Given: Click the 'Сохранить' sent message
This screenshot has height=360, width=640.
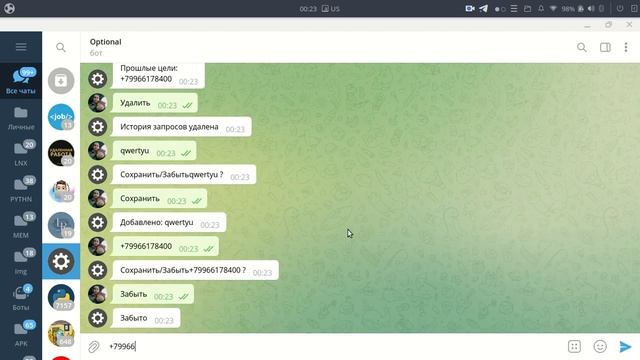Looking at the screenshot, I should pos(160,199).
